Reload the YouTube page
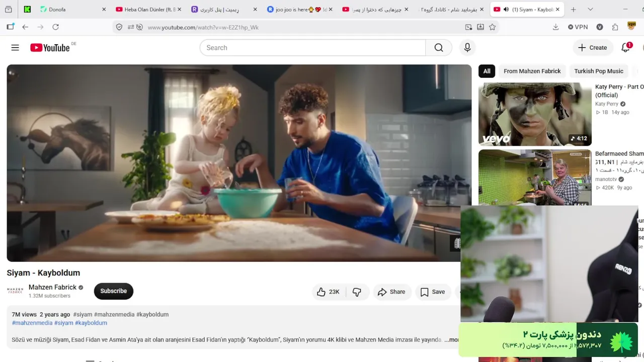The image size is (644, 362). pyautogui.click(x=55, y=27)
